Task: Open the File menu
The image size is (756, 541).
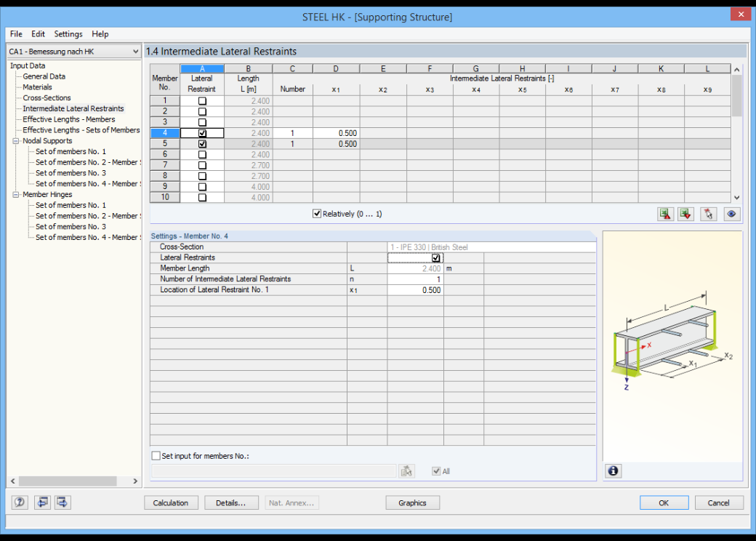Action: (16, 33)
